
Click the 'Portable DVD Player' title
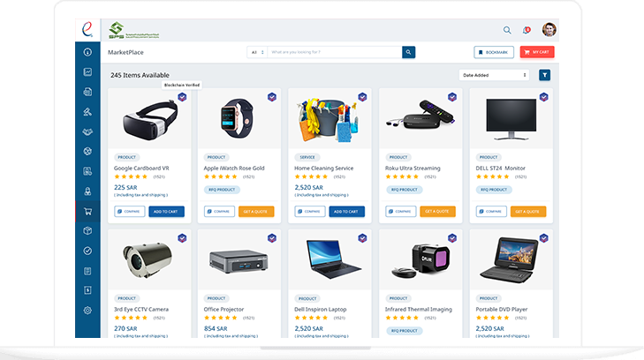pos(502,309)
